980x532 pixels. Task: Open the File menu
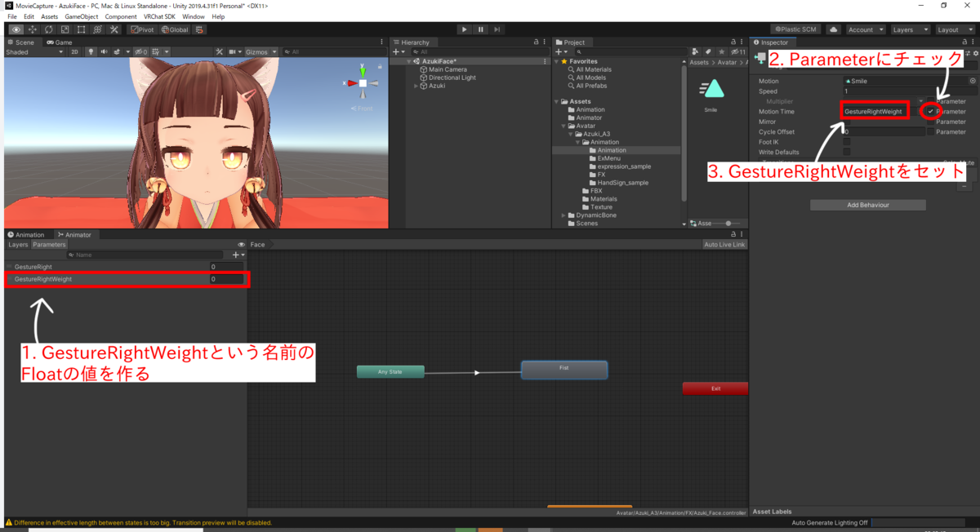pos(12,16)
